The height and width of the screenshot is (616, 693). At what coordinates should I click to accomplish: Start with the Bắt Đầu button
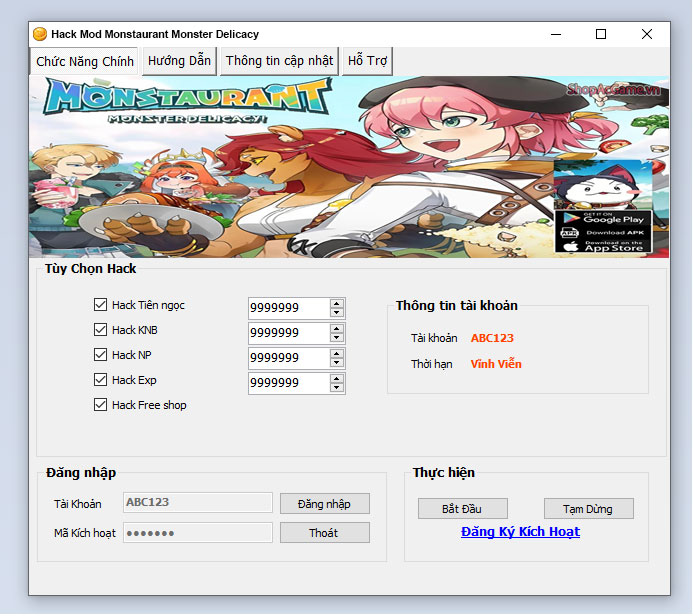462,509
